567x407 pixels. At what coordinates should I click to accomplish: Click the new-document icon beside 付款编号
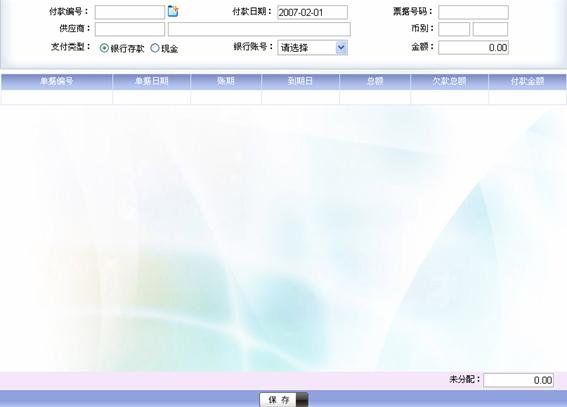[173, 11]
